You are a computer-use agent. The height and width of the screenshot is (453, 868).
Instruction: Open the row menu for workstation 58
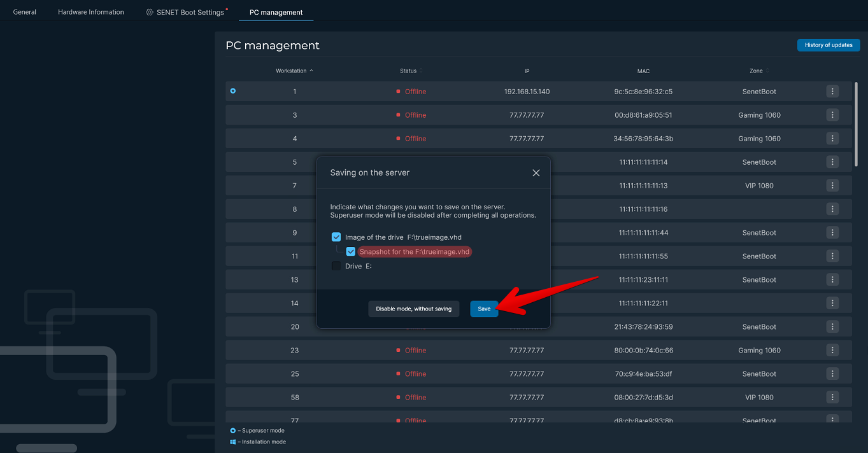tap(832, 398)
